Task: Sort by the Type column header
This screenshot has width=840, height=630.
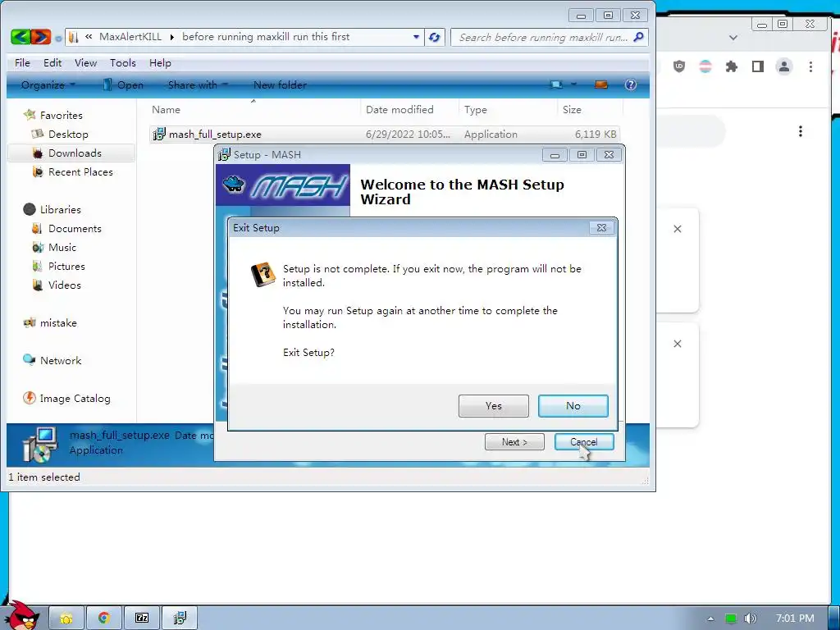Action: pyautogui.click(x=508, y=109)
